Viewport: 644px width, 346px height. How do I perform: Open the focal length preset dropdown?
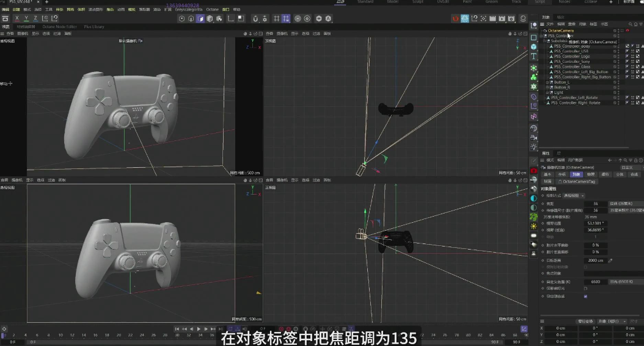[x=625, y=204]
